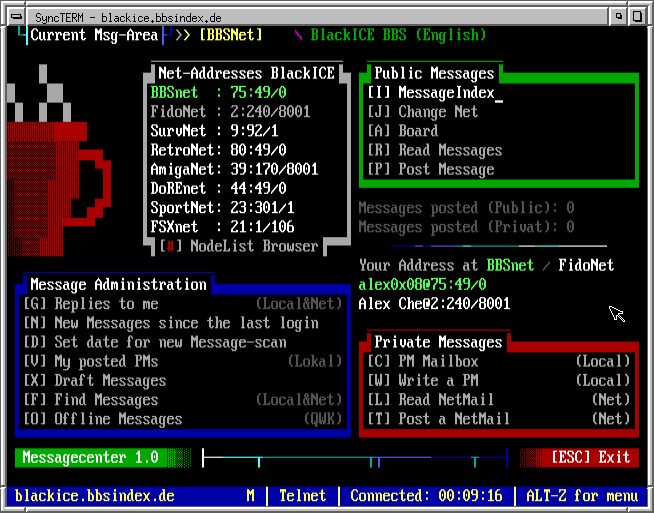This screenshot has width=654, height=513.
Task: Select [W] Write a PM
Action: point(499,380)
